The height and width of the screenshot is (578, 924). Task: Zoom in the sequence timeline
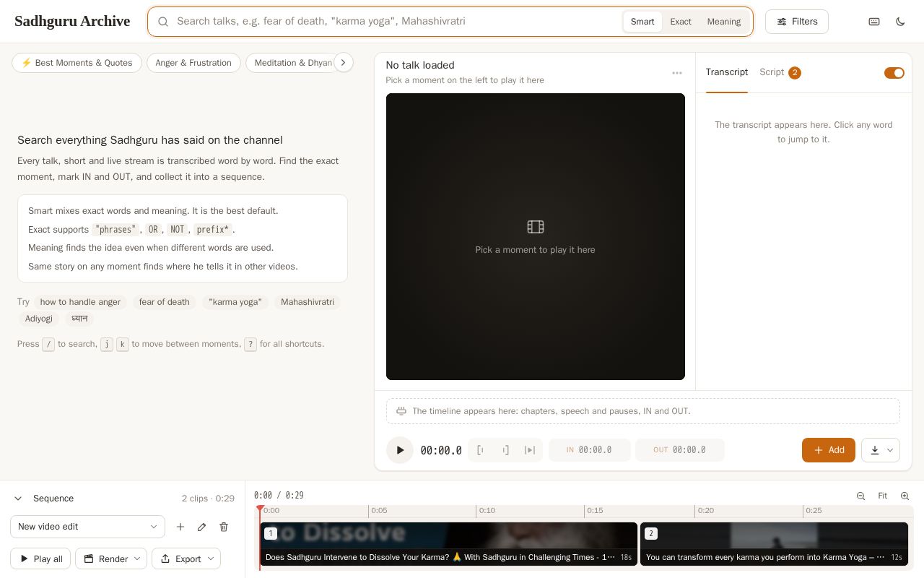point(905,496)
